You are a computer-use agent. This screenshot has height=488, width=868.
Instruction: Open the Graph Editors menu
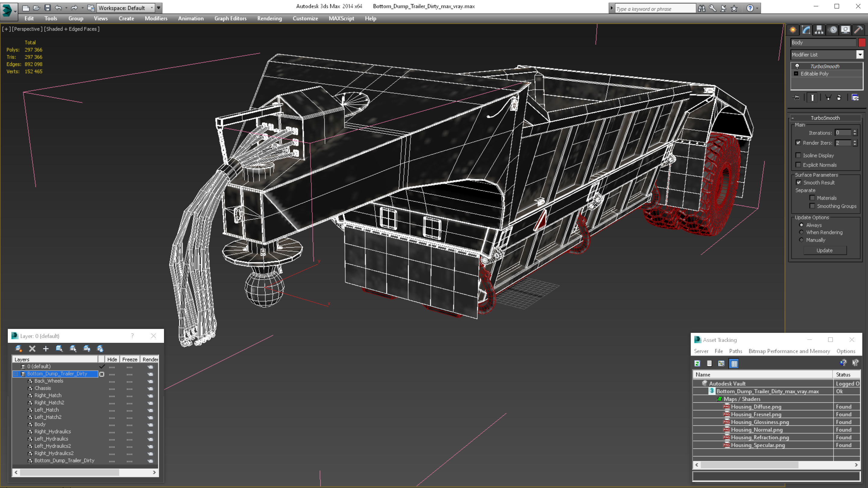(231, 18)
